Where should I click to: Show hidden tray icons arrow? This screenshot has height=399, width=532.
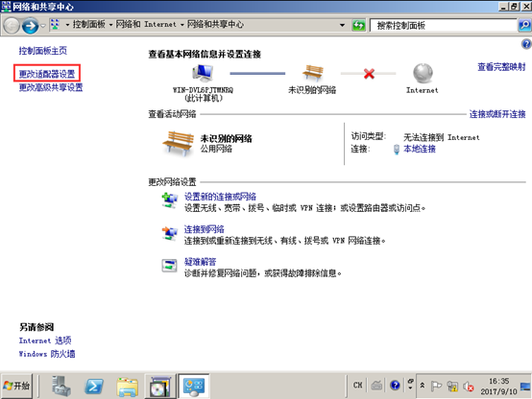coord(423,386)
